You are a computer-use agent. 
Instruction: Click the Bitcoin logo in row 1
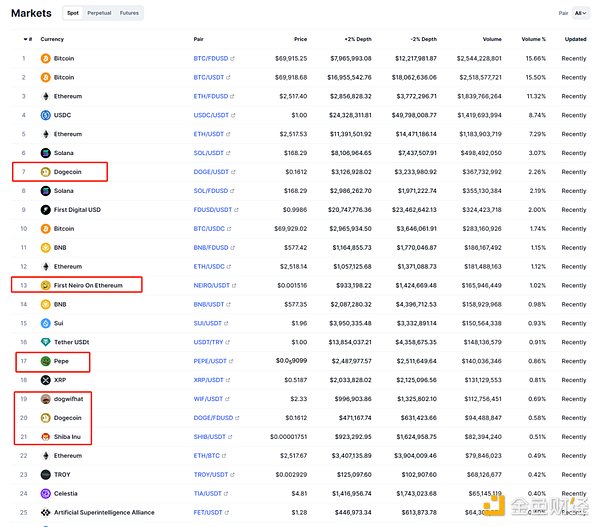click(45, 59)
